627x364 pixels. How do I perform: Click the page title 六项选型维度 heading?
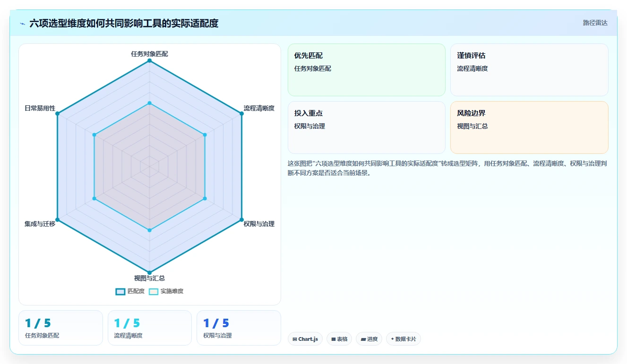(x=124, y=23)
